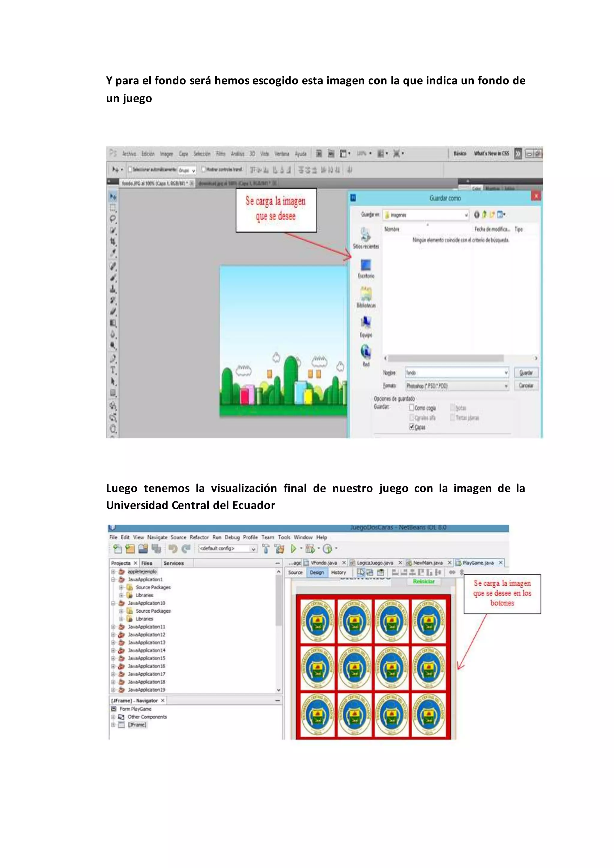Viewport: 614px width, 868px height.
Task: Expand the JavaApplication11 project node
Action: coord(113,627)
